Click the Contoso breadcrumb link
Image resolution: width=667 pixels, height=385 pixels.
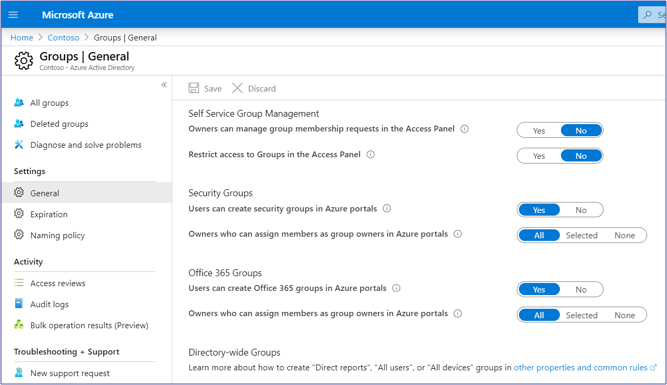pos(63,37)
